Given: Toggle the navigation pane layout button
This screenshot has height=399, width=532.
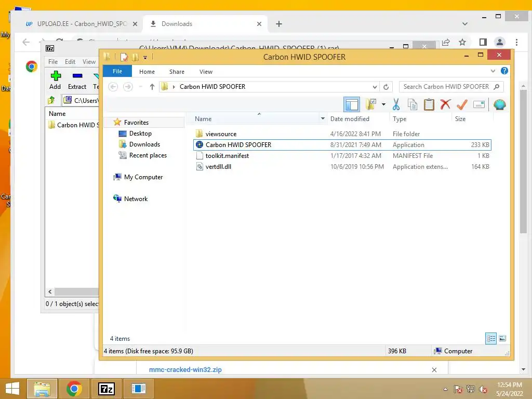Looking at the screenshot, I should pyautogui.click(x=352, y=104).
